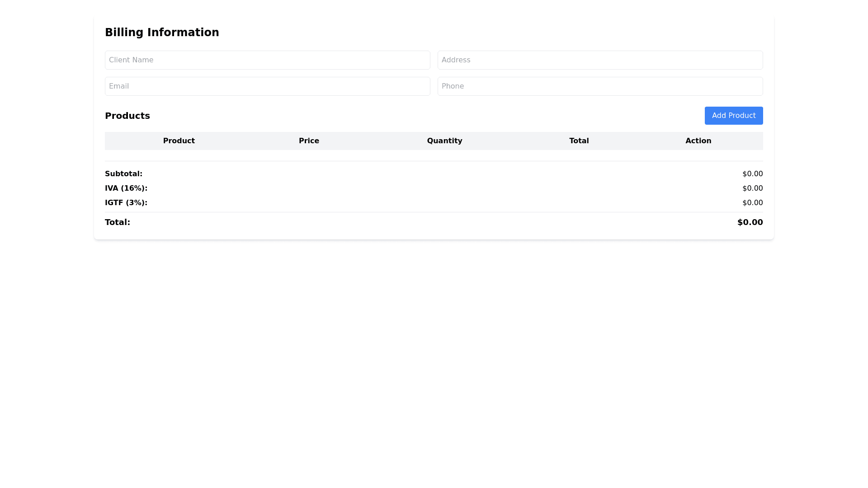This screenshot has width=868, height=488.
Task: Click the IGTF $0.00 amount
Action: [x=752, y=203]
